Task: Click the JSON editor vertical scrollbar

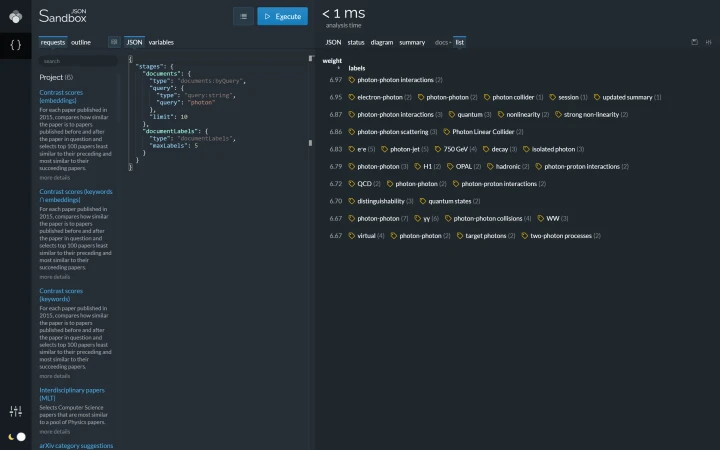Action: (311, 101)
